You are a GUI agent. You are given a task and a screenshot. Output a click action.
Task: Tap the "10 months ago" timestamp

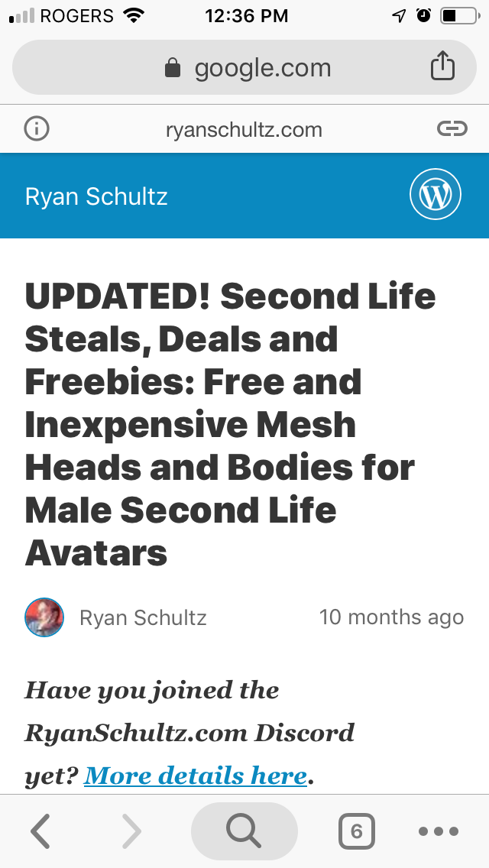click(x=391, y=617)
